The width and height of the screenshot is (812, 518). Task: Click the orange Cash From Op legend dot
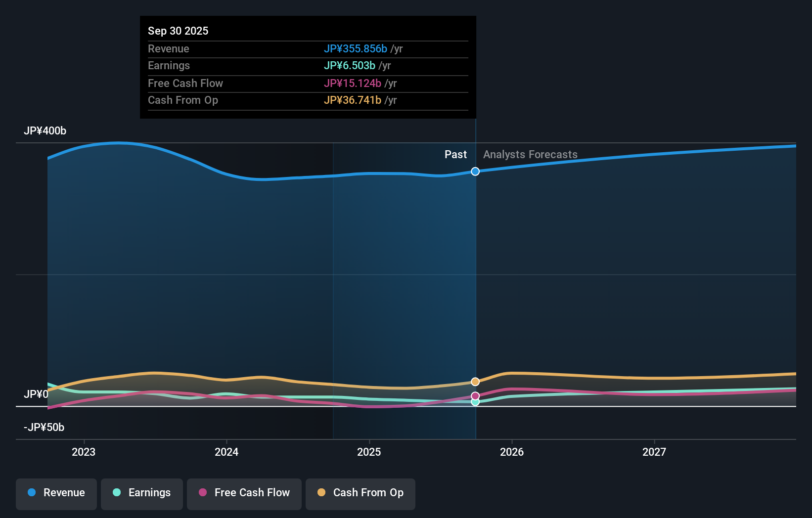(321, 492)
